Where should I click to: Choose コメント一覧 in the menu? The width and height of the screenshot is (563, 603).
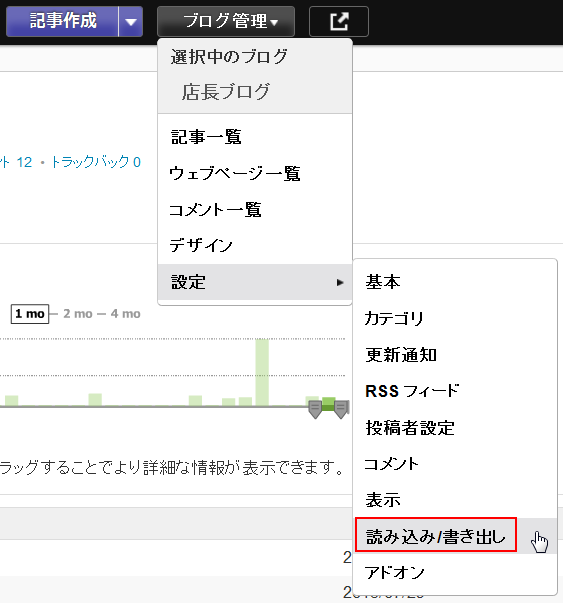tap(255, 210)
